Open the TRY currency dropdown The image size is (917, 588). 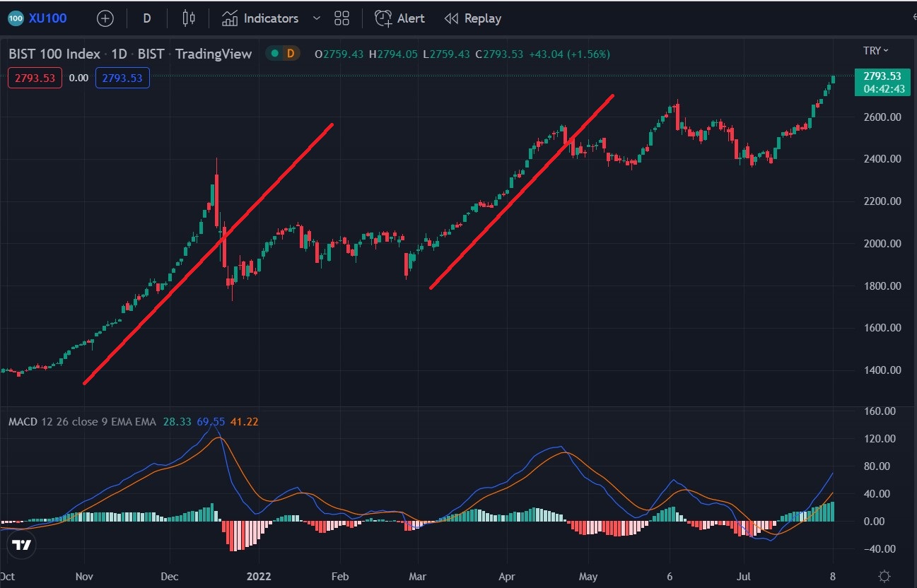pos(876,50)
